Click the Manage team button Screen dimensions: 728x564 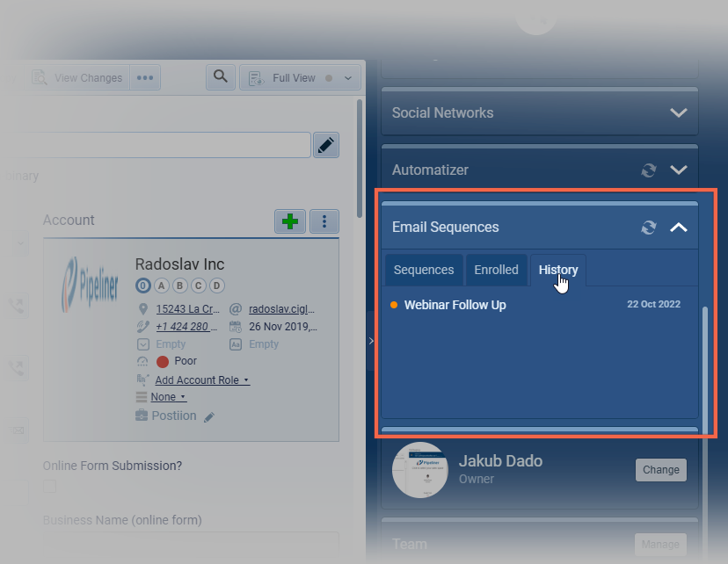pos(660,544)
